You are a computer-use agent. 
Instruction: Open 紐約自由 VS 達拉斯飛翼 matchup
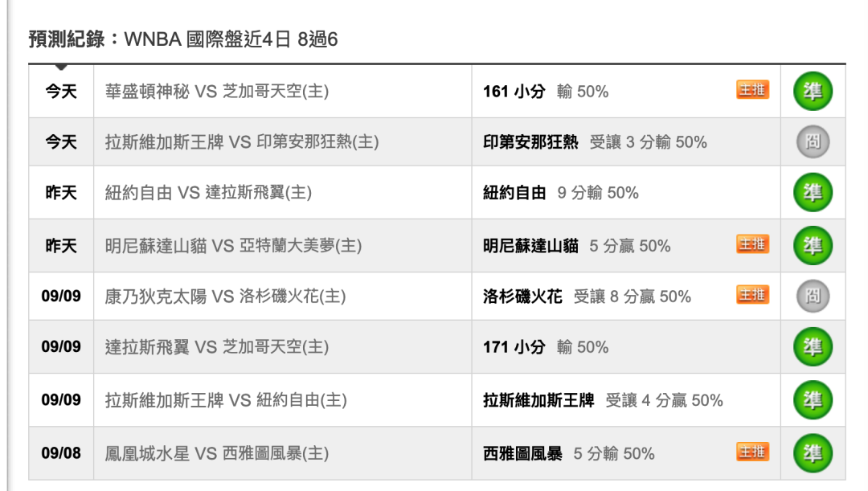coord(209,193)
